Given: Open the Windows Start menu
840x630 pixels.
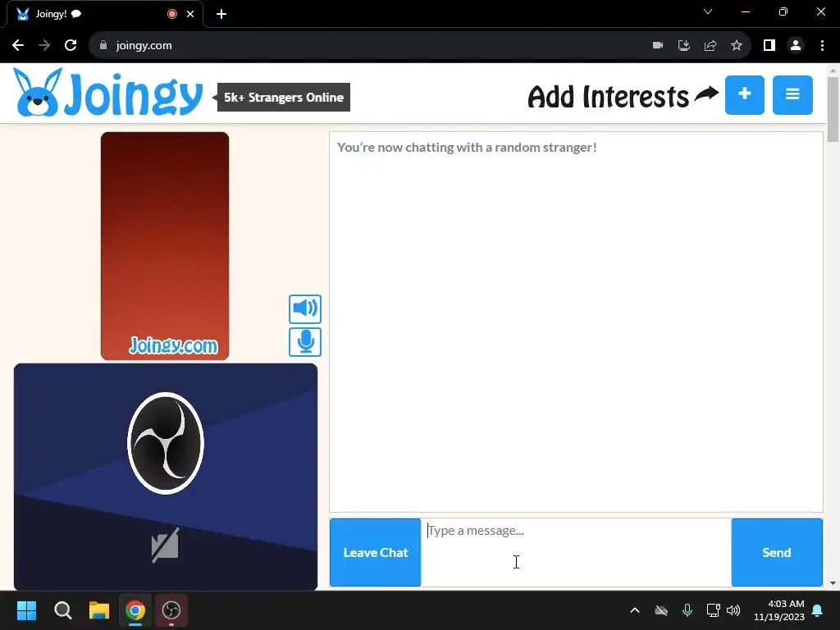Looking at the screenshot, I should pyautogui.click(x=26, y=610).
